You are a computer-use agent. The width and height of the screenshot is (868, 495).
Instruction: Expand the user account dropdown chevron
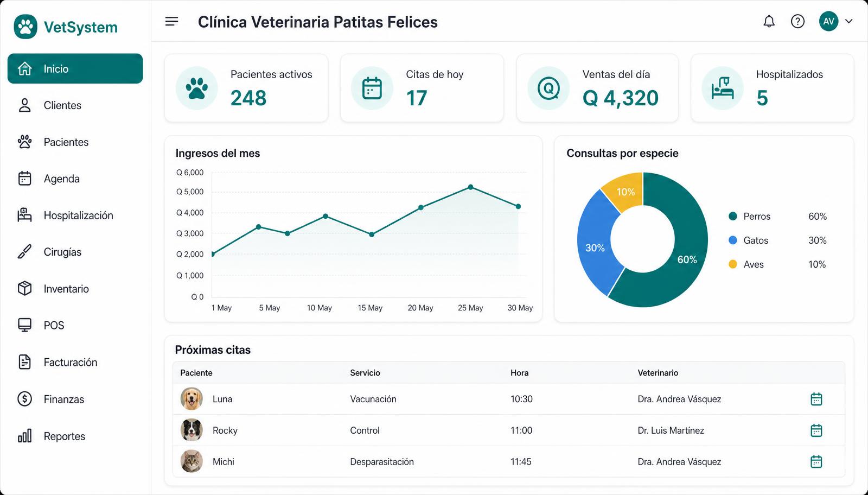point(849,22)
